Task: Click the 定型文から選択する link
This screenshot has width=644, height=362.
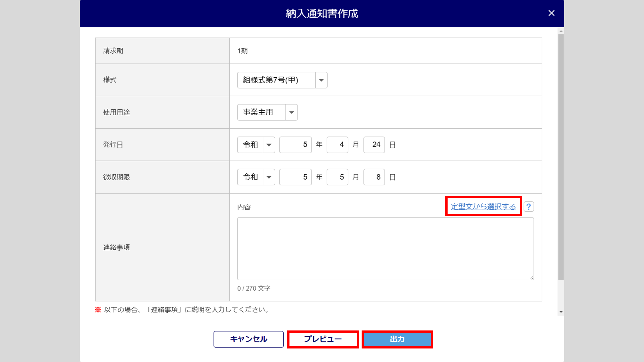Action: 483,207
